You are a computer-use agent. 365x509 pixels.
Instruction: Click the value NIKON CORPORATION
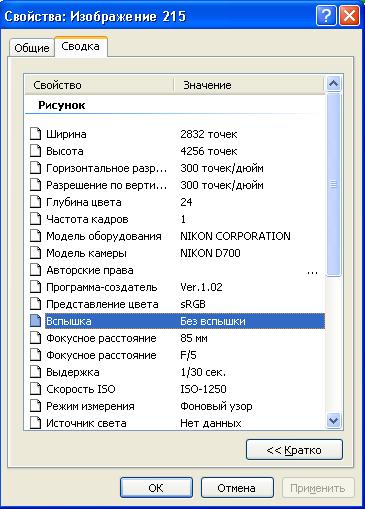[235, 236]
